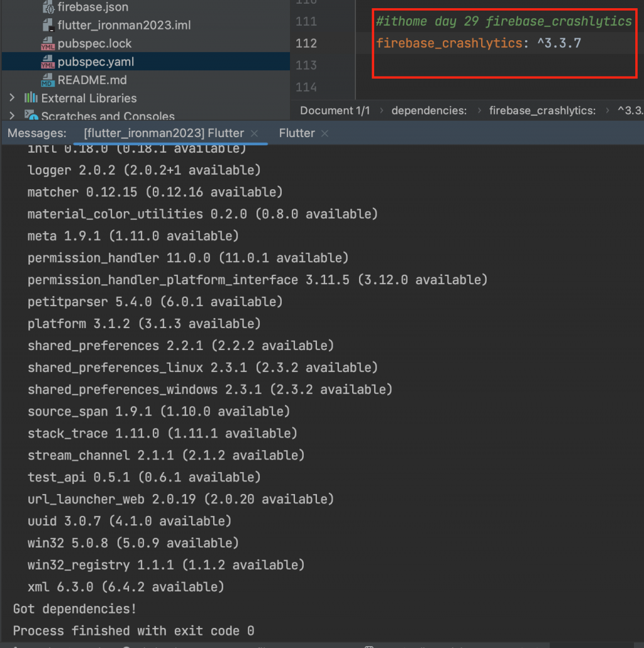This screenshot has height=648, width=644.
Task: Click gutter line number 111
Action: point(306,21)
